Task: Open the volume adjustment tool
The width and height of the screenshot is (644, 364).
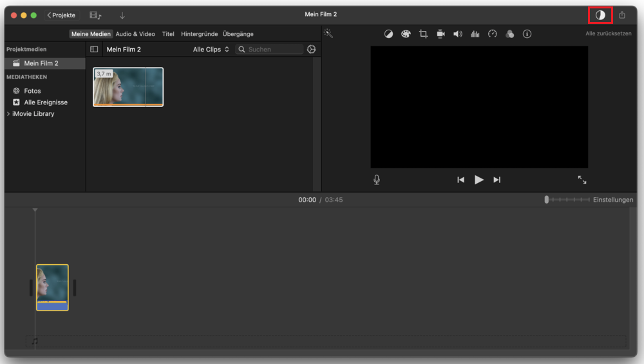Action: click(x=458, y=34)
